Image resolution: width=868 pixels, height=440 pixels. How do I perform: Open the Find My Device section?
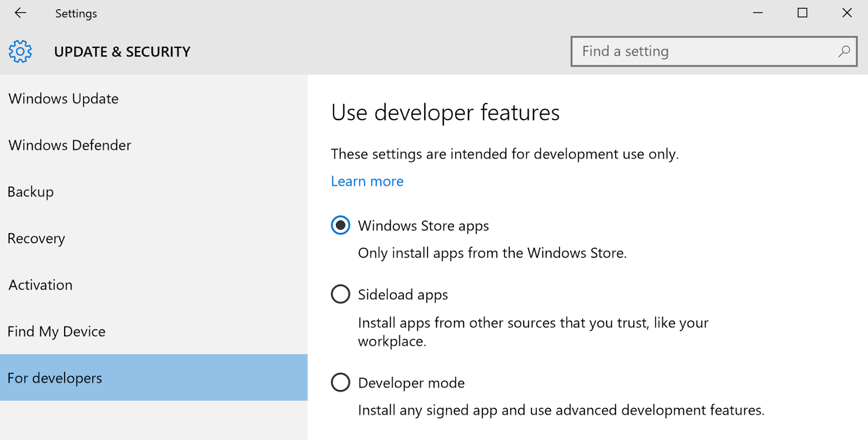pos(154,331)
